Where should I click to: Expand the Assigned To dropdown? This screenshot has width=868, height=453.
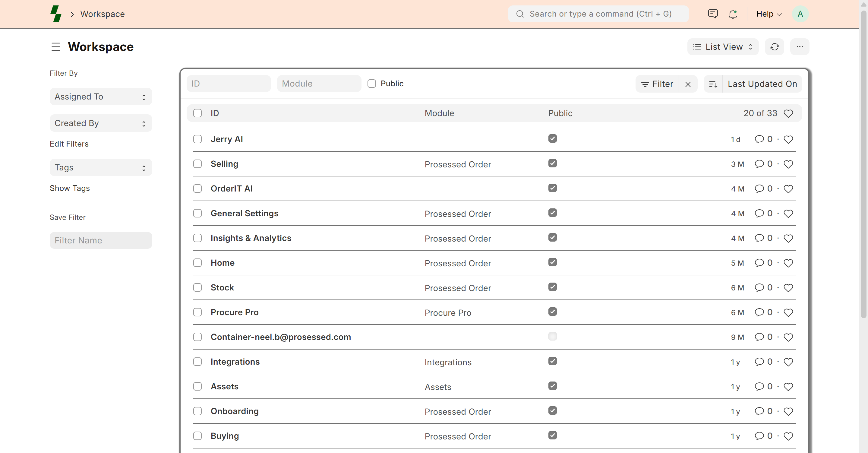click(x=101, y=97)
